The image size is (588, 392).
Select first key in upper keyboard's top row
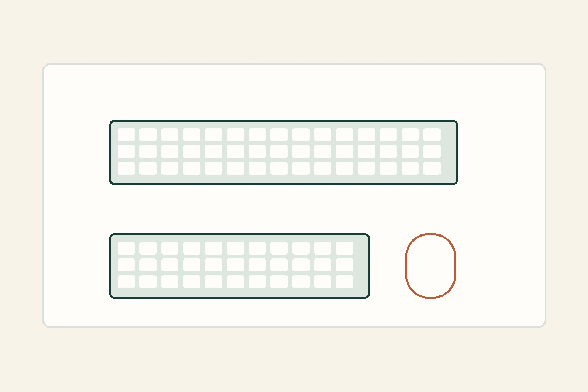[126, 135]
